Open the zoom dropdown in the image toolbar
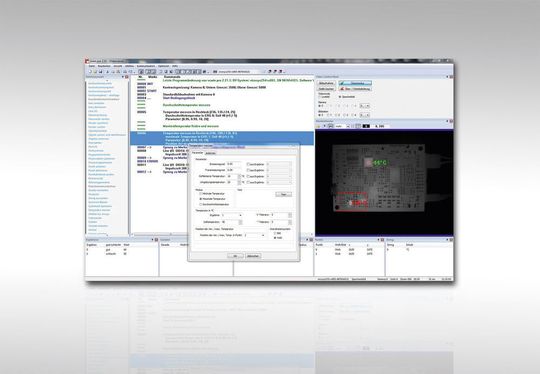 [x=343, y=126]
